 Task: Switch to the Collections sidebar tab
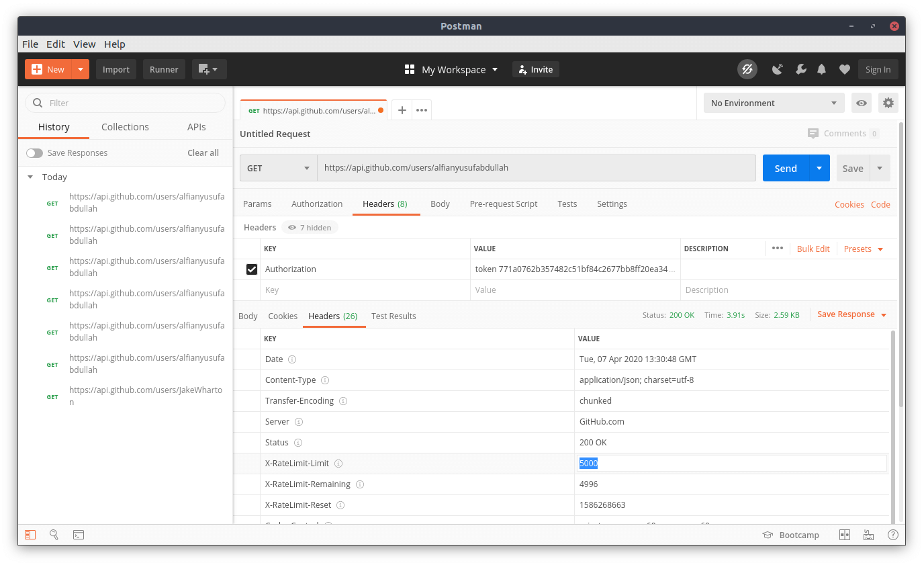pos(125,127)
